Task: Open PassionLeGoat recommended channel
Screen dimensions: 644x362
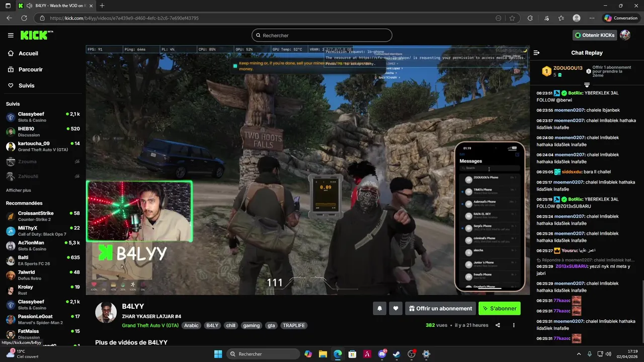Action: pyautogui.click(x=43, y=319)
